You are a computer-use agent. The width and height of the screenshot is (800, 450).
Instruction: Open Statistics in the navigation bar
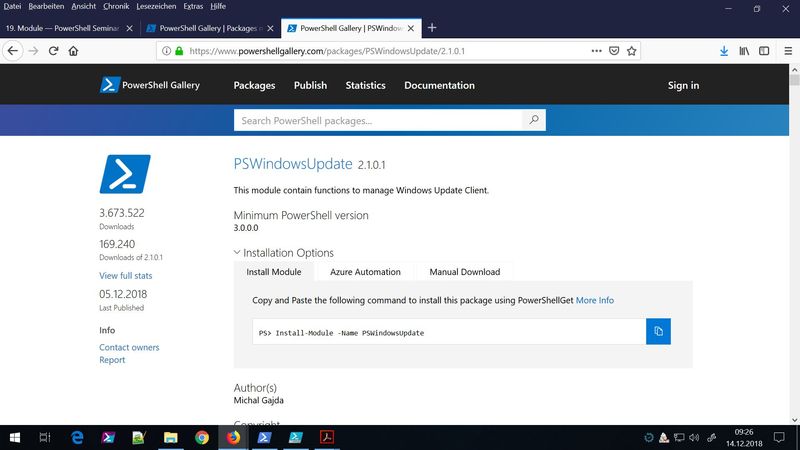pos(365,85)
